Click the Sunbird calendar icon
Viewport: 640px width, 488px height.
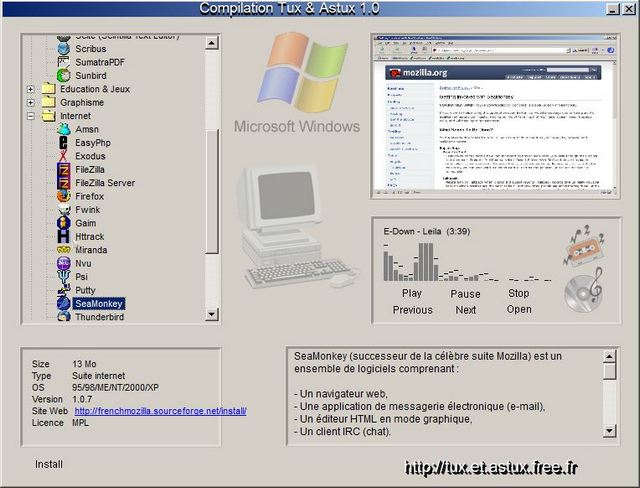pos(64,75)
